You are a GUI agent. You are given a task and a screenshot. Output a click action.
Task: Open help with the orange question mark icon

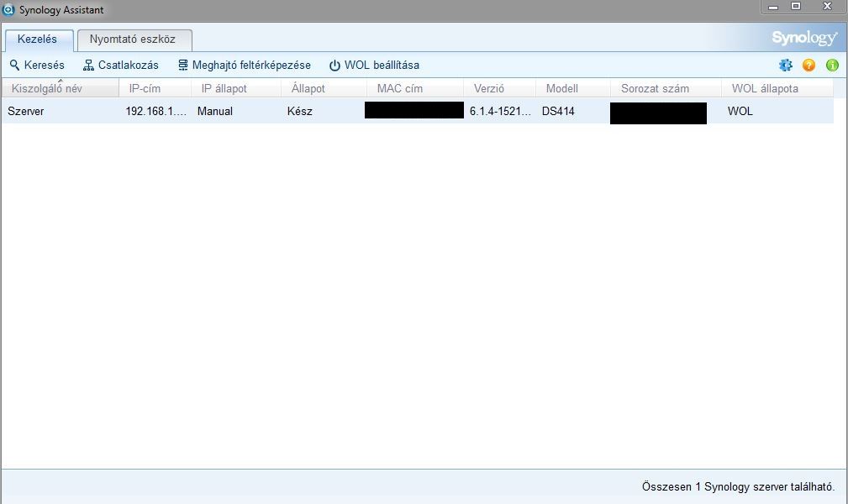pos(809,66)
